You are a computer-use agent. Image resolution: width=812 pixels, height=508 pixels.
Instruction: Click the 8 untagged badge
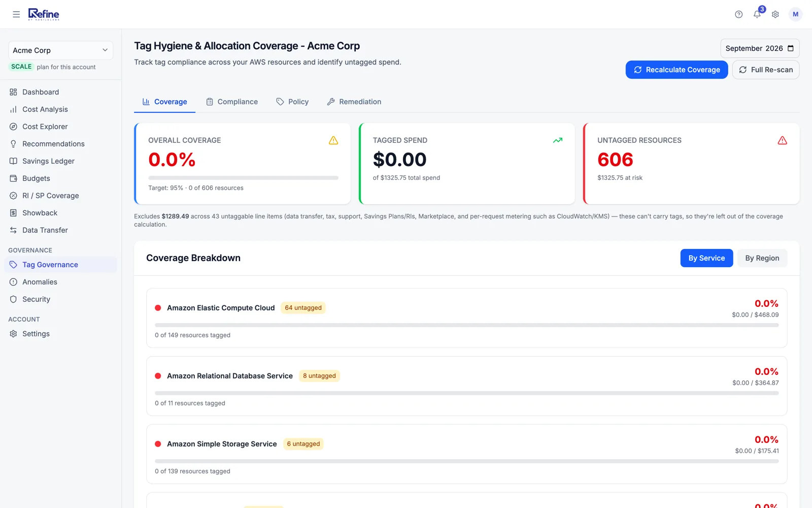tap(319, 376)
